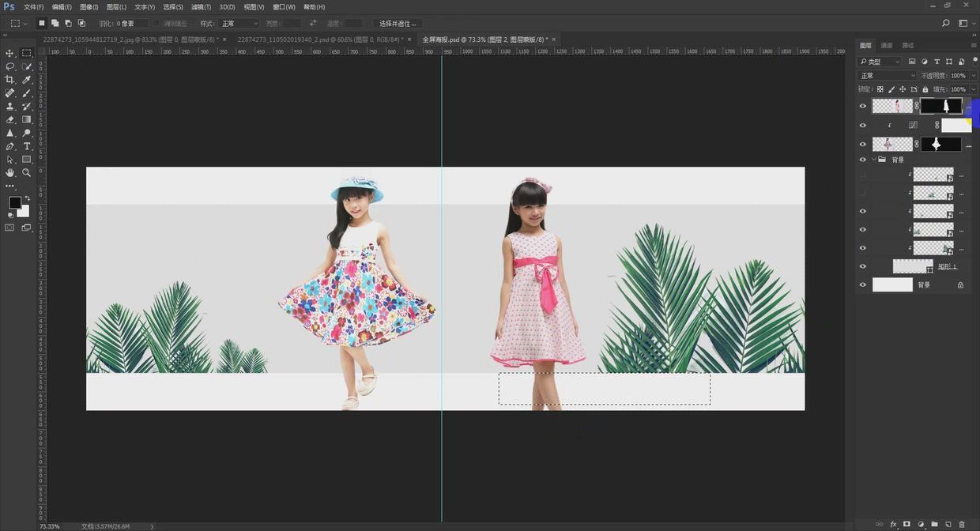Open the 样式 style dropdown

click(x=239, y=24)
